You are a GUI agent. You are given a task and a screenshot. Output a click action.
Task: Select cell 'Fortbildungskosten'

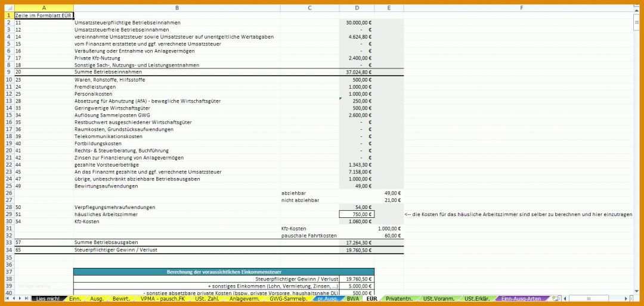(177, 143)
